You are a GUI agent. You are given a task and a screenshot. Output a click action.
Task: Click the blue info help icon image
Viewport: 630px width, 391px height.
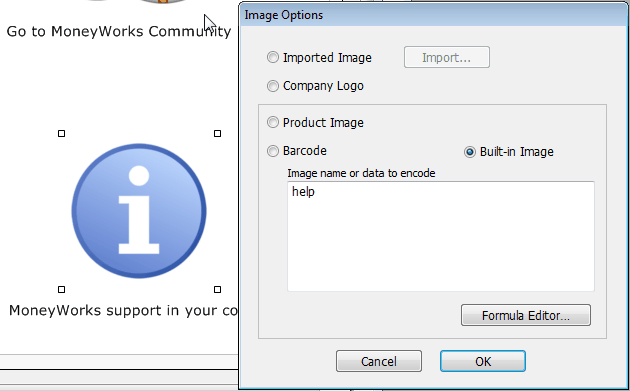139,211
